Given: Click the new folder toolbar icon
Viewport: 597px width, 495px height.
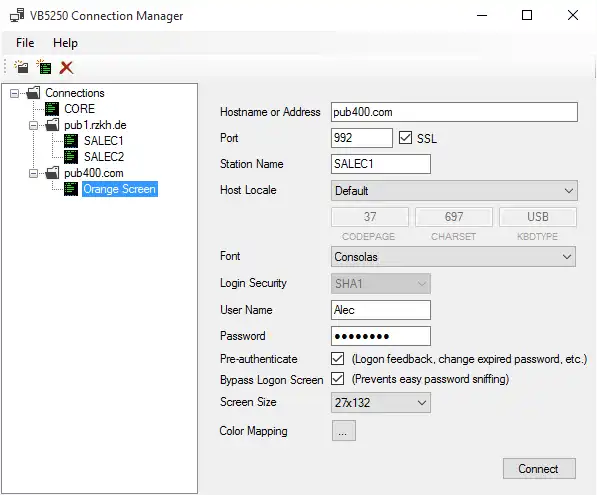Looking at the screenshot, I should pyautogui.click(x=21, y=67).
